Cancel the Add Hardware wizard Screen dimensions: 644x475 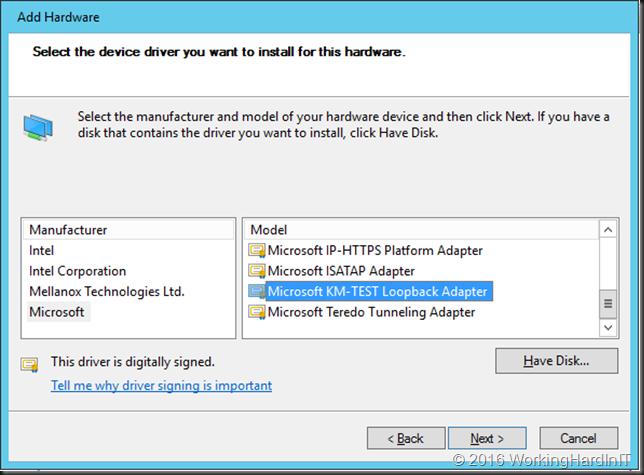[578, 438]
